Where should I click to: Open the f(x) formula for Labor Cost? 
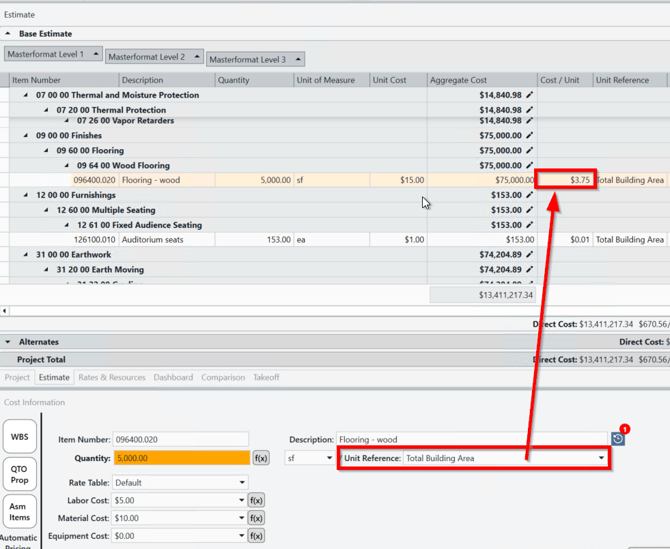click(x=256, y=500)
